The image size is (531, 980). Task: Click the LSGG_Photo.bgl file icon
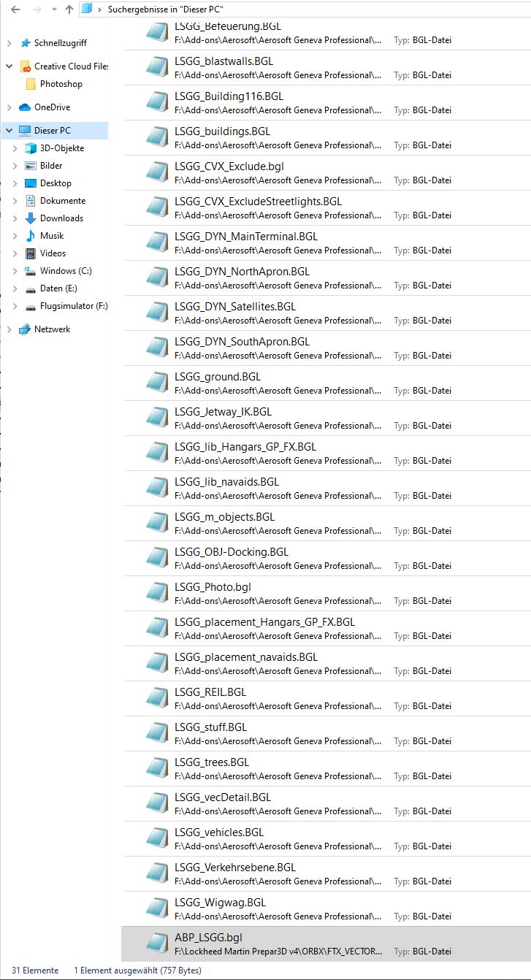(x=158, y=592)
